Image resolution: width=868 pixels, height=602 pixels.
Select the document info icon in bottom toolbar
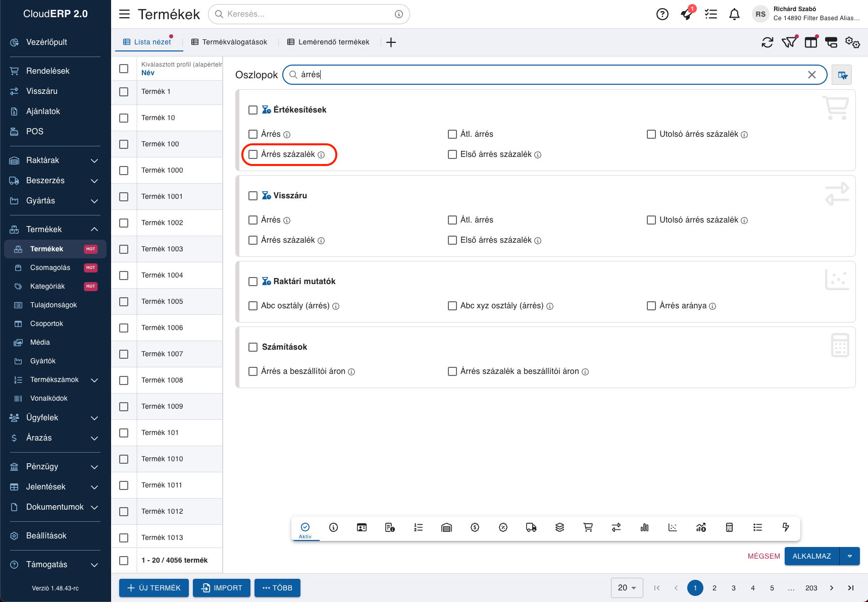tap(390, 527)
